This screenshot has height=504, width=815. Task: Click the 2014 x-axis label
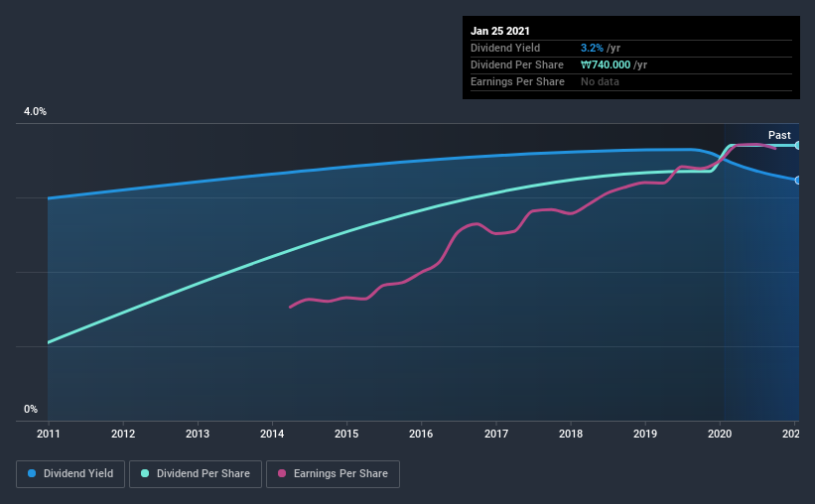click(272, 434)
